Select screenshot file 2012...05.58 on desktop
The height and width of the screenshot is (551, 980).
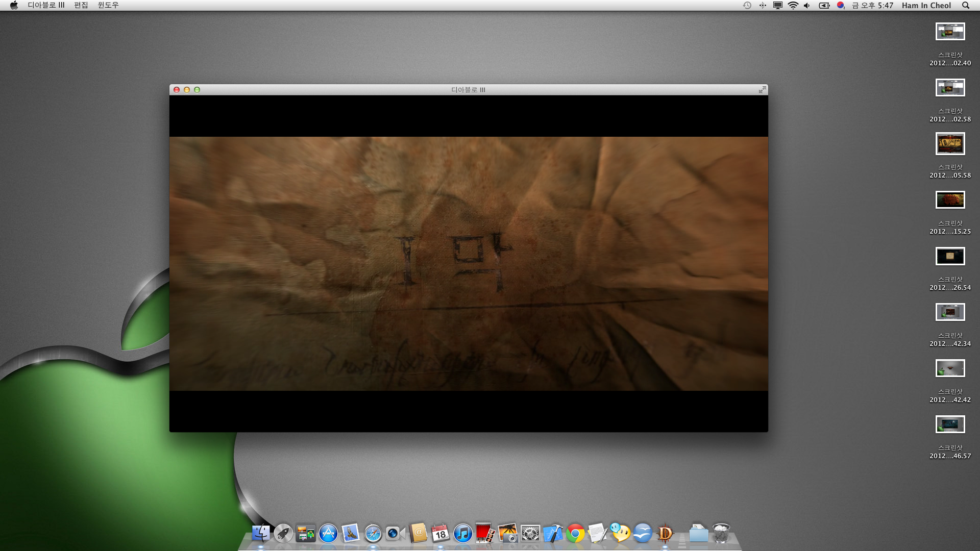[x=950, y=156]
